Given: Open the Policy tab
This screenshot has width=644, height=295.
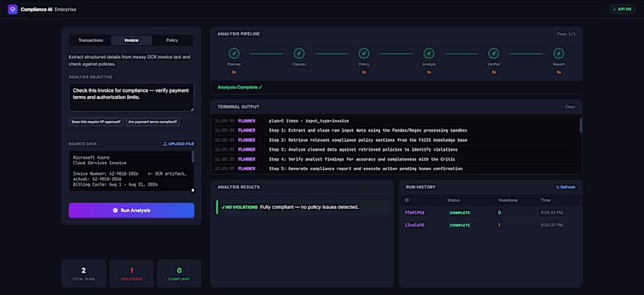Looking at the screenshot, I should click(x=172, y=40).
